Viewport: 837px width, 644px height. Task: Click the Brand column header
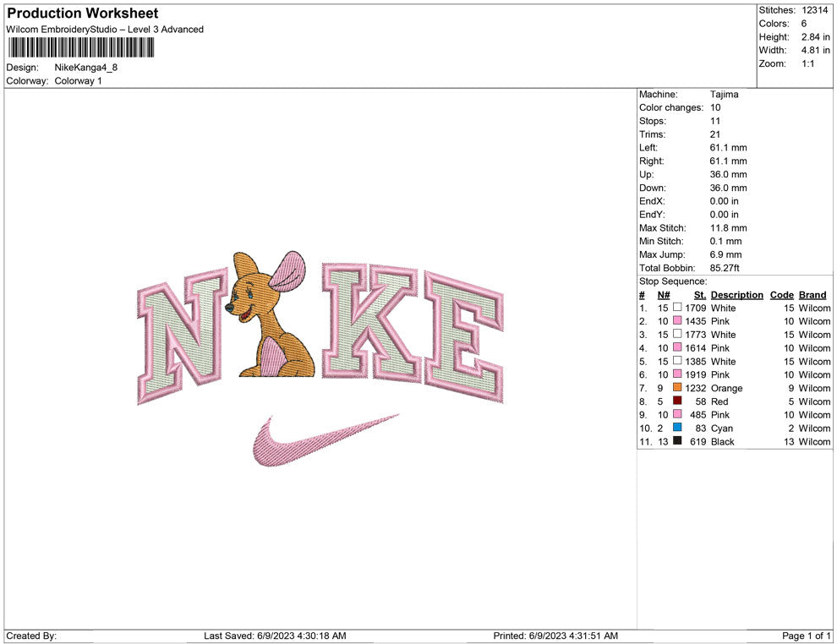tap(812, 295)
